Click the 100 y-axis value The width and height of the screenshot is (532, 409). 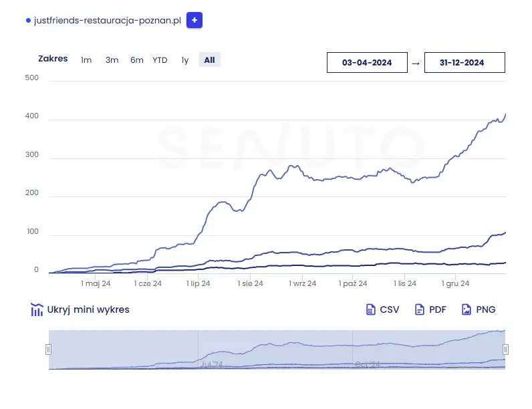pyautogui.click(x=33, y=232)
